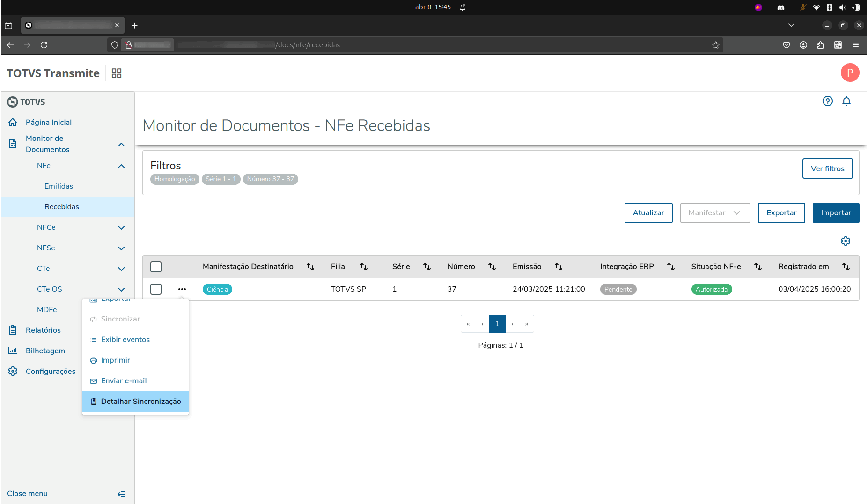Sort by Manifestação Destinatário column
The width and height of the screenshot is (868, 504).
point(310,267)
